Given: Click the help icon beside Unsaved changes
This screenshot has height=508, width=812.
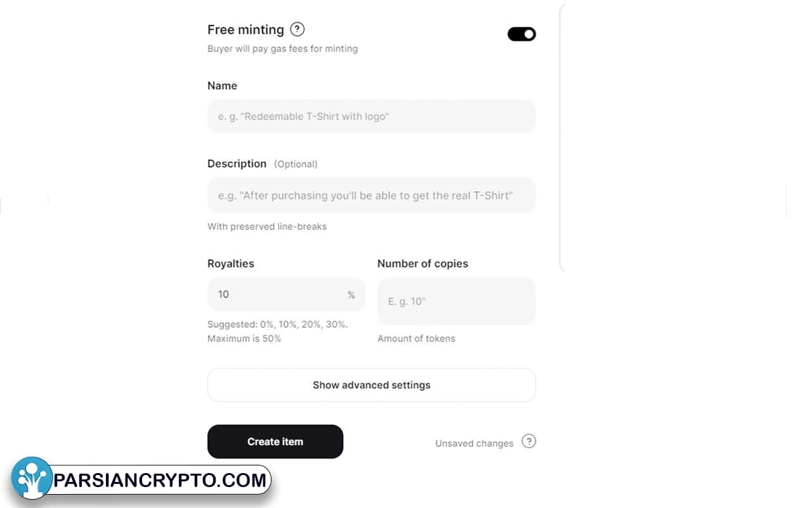Looking at the screenshot, I should point(528,441).
